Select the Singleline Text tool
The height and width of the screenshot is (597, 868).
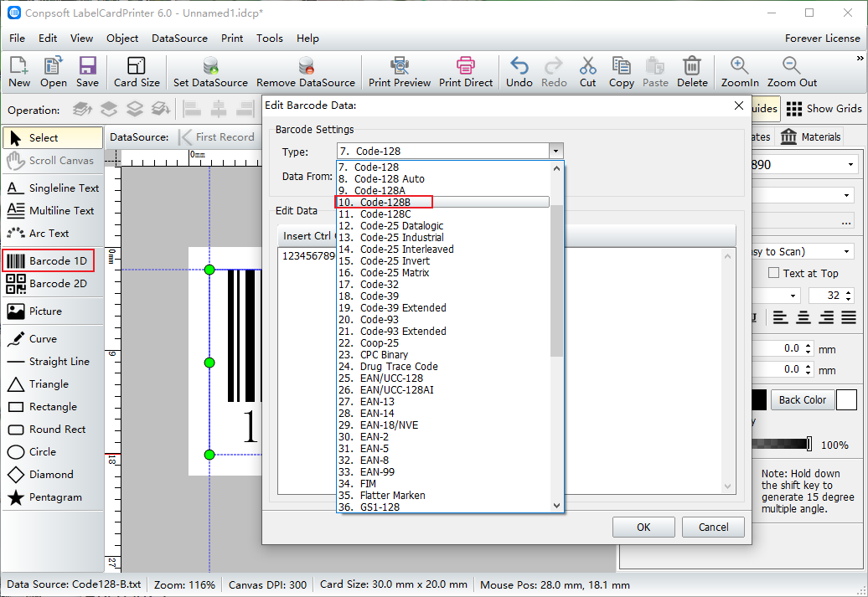53,188
